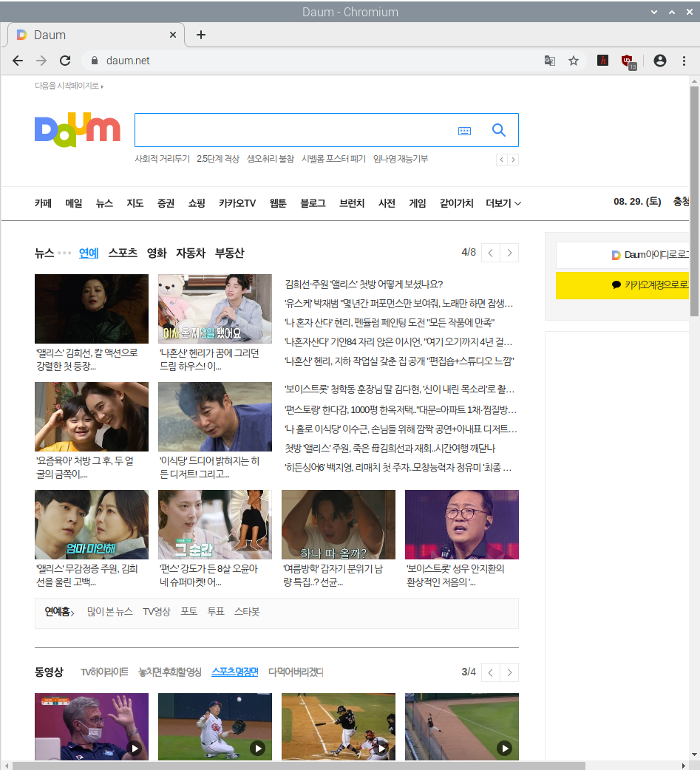Click the browser forward arrow
Screen dimensions: 700x770
click(41, 61)
